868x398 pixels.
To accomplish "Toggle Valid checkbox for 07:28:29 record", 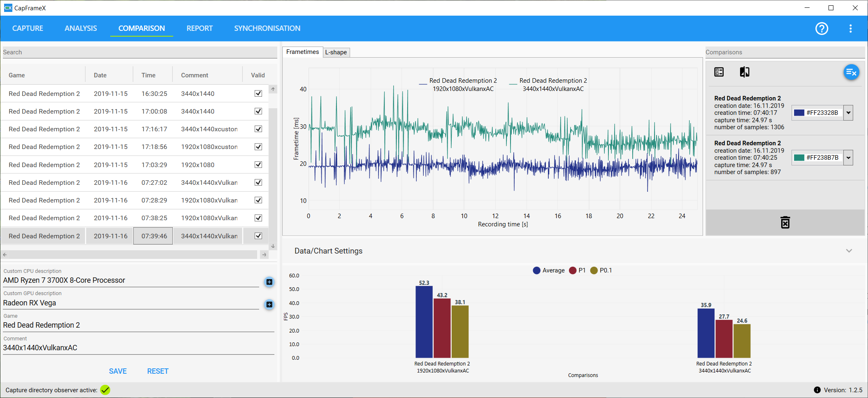I will tap(258, 200).
